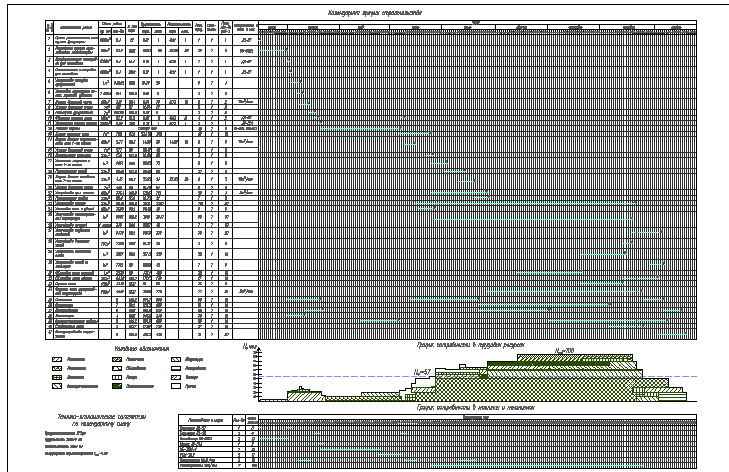This screenshot has width=729, height=472.
Task: Select the solid dark green legend swatch
Action: [116, 384]
